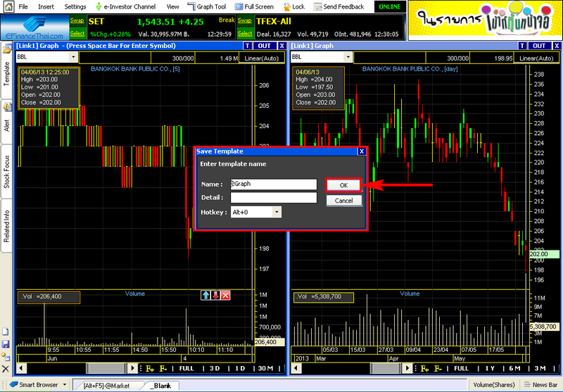Click the Home icon in menu bar
The width and height of the screenshot is (563, 392).
pos(8,6)
